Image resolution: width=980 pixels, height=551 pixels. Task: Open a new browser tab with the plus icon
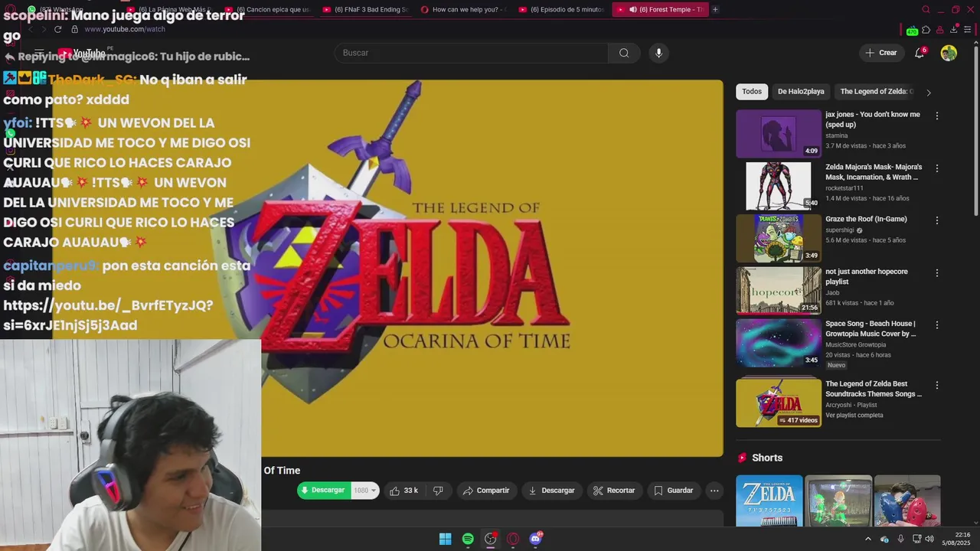[x=715, y=9]
